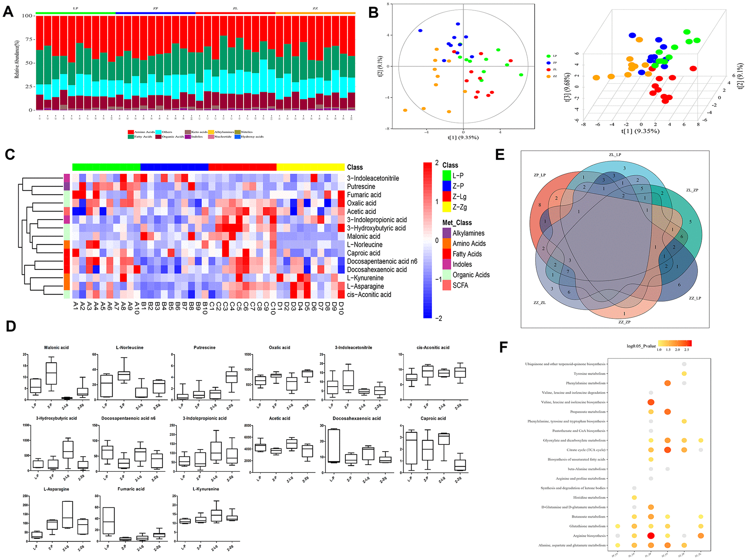This screenshot has width=747, height=560.
Task: Click the Relative Abundance(%) axis label
Action: (16, 59)
